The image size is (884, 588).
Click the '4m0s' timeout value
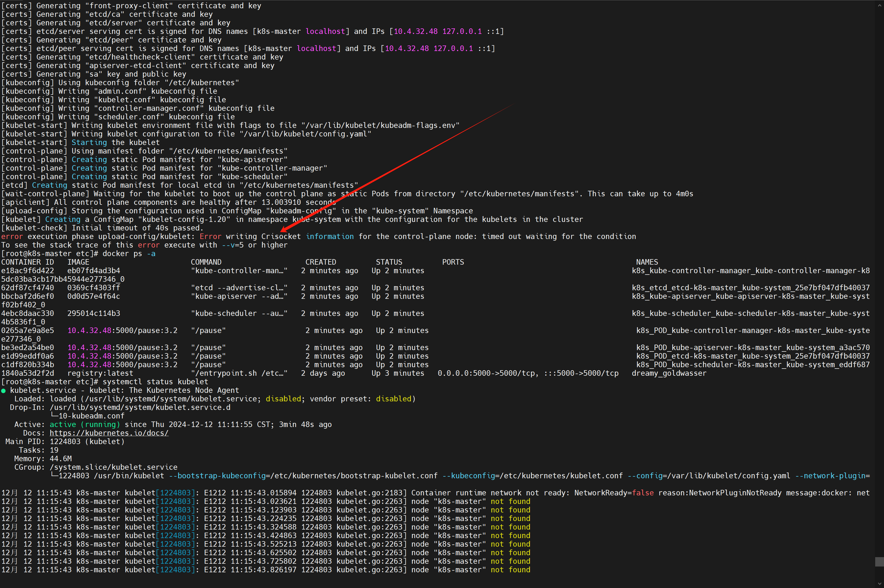pos(684,194)
